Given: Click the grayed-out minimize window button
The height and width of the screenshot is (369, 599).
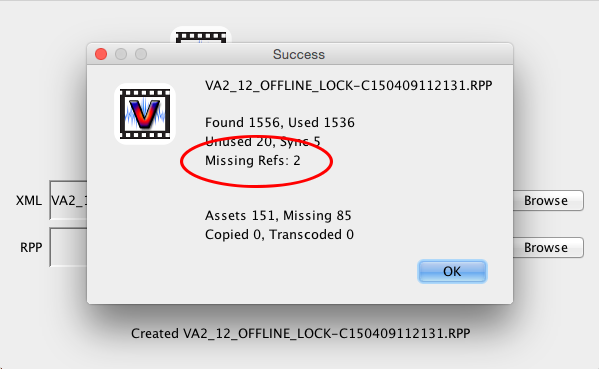Looking at the screenshot, I should click(x=121, y=54).
